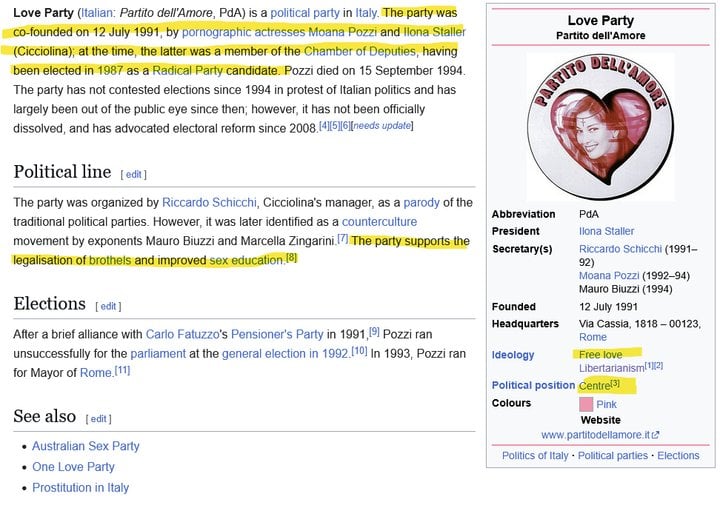The image size is (720, 505).
Task: Click edit next to Political line heading
Action: pyautogui.click(x=133, y=174)
